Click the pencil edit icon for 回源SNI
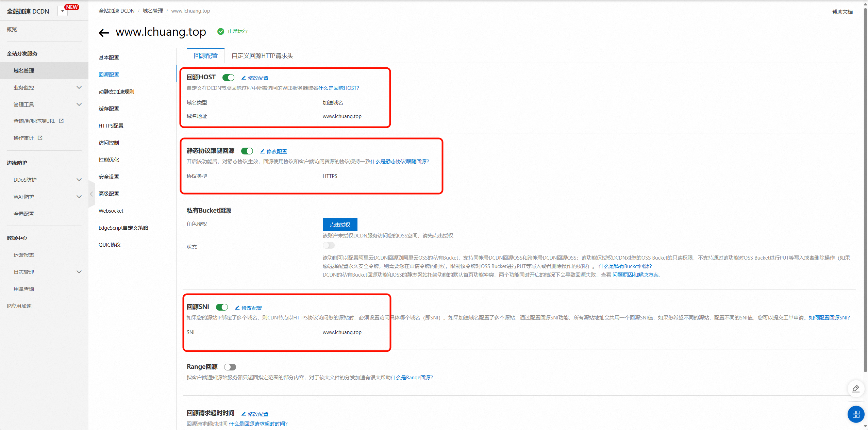 [237, 308]
